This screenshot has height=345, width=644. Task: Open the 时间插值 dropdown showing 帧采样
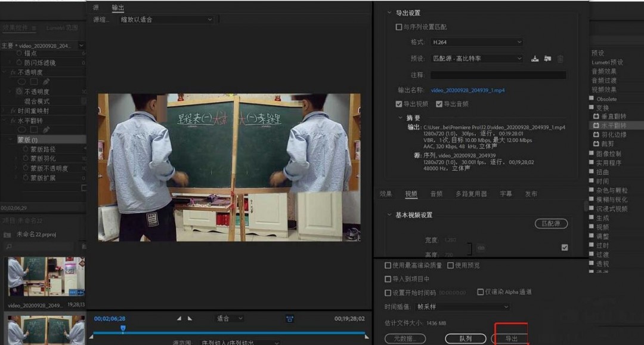tap(462, 306)
